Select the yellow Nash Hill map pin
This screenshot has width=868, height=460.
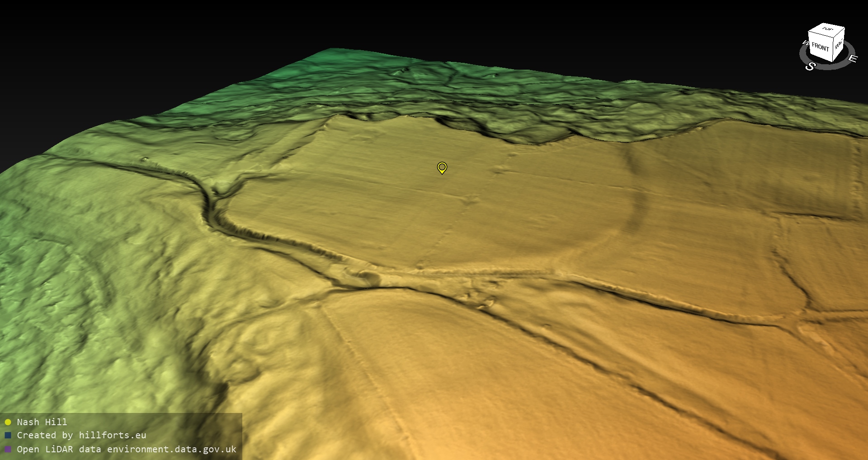click(442, 167)
